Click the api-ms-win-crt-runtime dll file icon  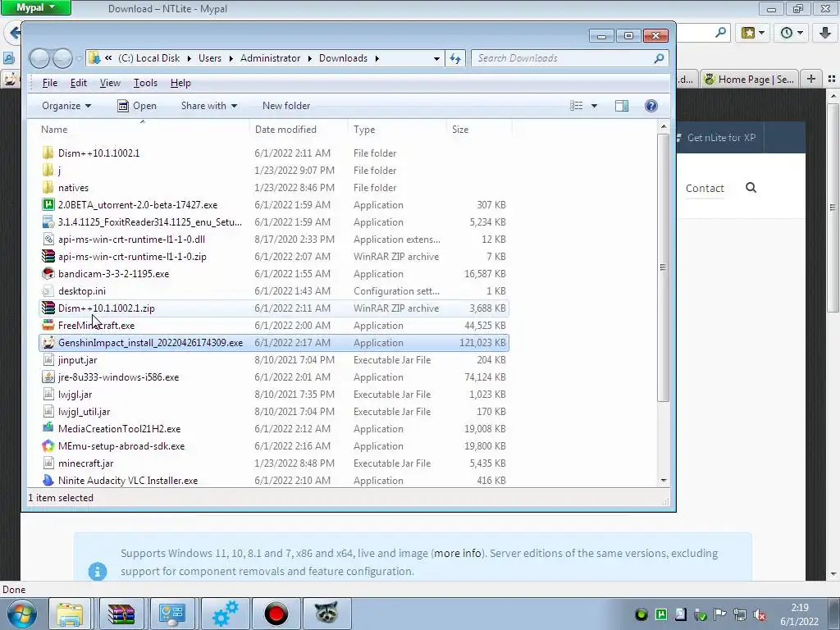(48, 240)
